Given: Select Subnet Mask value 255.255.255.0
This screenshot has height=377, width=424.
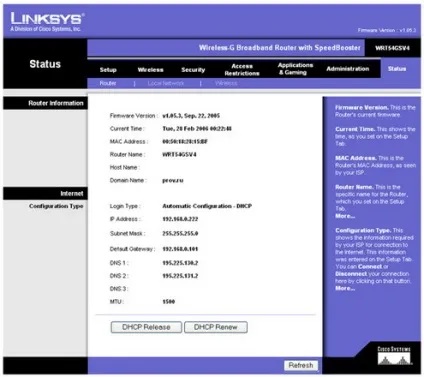Looking at the screenshot, I should click(180, 233).
